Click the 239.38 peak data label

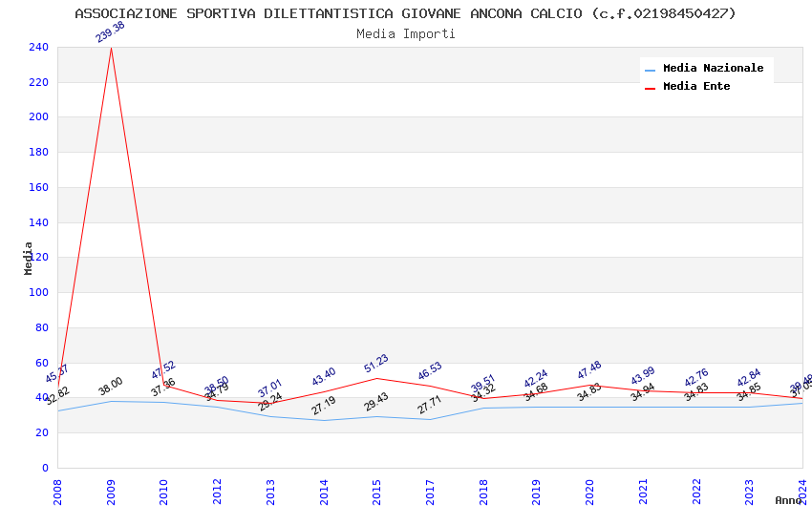[110, 31]
